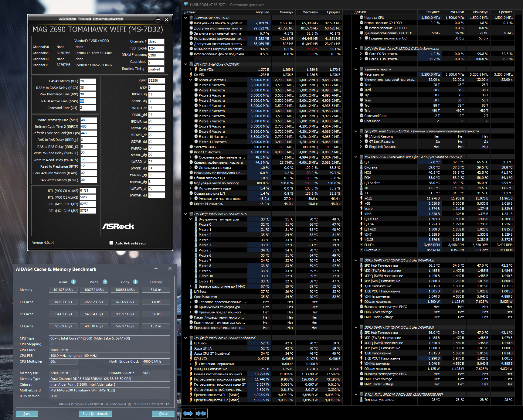Minimize the AIDA64 Cache & Memory Benchmark window
The width and height of the screenshot is (523, 420).
[156, 269]
